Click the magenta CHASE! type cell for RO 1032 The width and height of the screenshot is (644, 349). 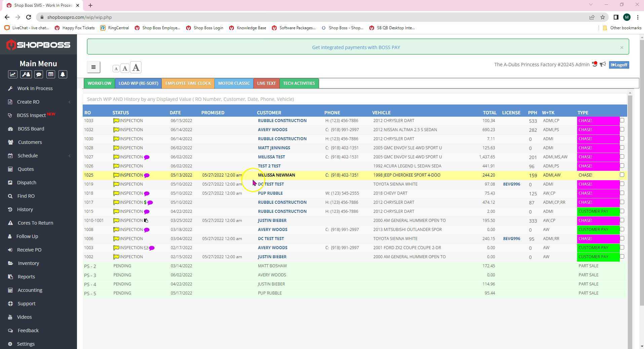[x=598, y=130]
